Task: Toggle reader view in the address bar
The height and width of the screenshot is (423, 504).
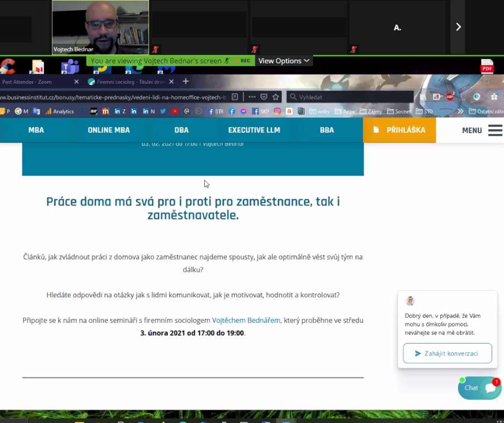Action: (x=234, y=97)
